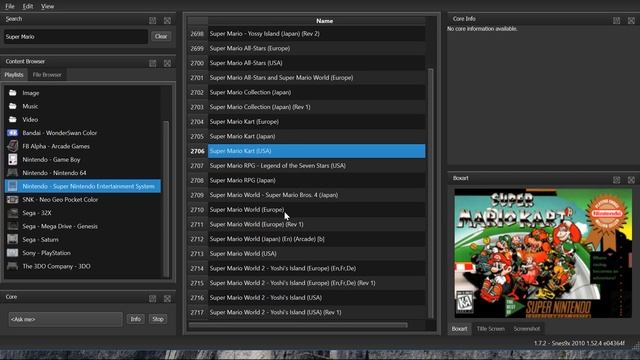Show the Screenshot tab

click(527, 329)
